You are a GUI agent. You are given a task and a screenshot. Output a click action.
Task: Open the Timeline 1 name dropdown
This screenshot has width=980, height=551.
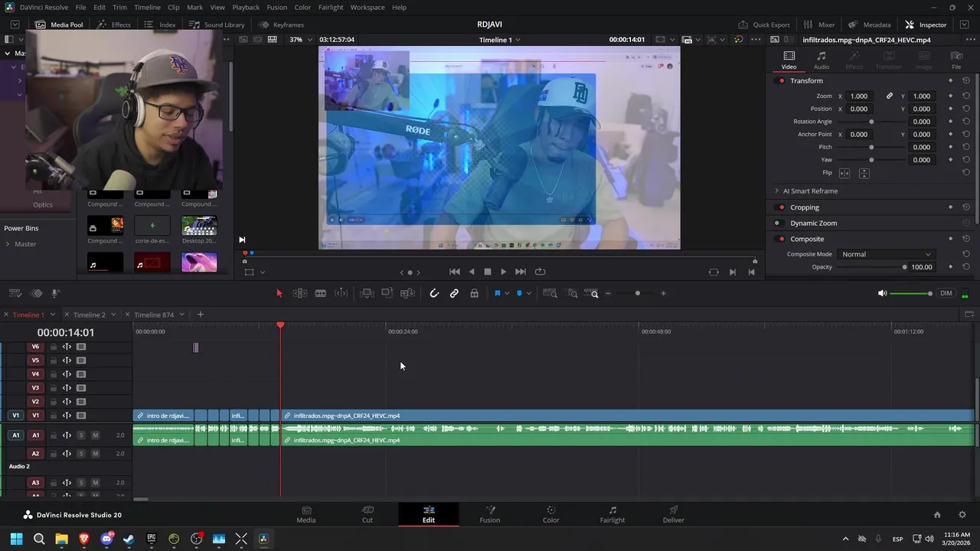pos(500,39)
